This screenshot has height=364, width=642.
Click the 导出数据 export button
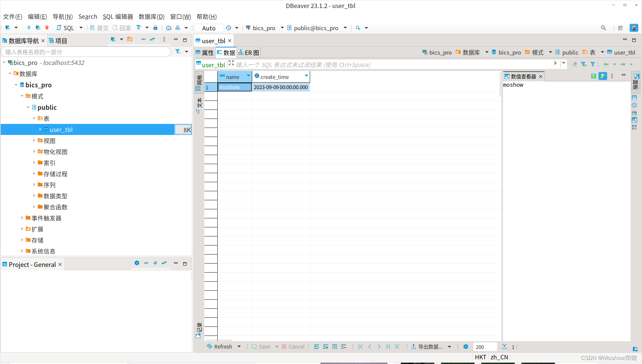pyautogui.click(x=427, y=347)
